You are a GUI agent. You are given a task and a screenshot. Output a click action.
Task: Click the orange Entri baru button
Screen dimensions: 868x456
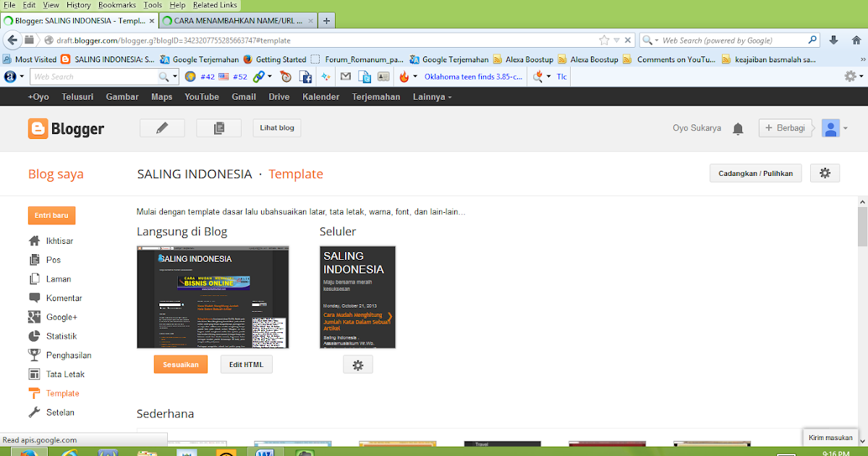(x=51, y=216)
